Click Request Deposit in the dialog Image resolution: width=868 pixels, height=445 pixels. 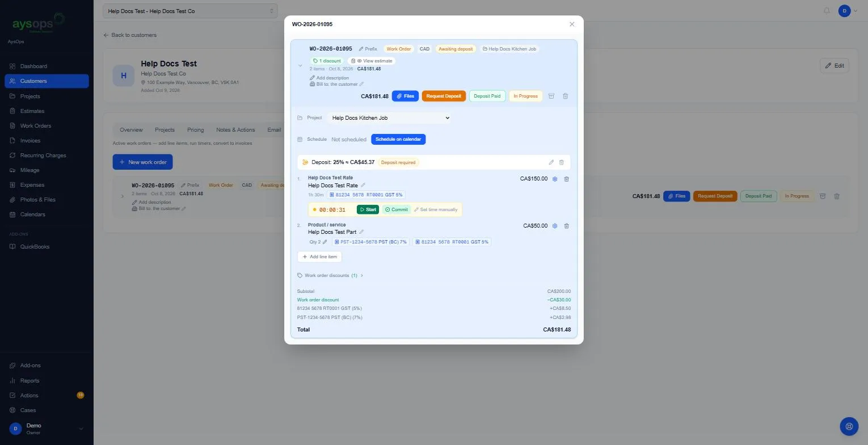(444, 96)
